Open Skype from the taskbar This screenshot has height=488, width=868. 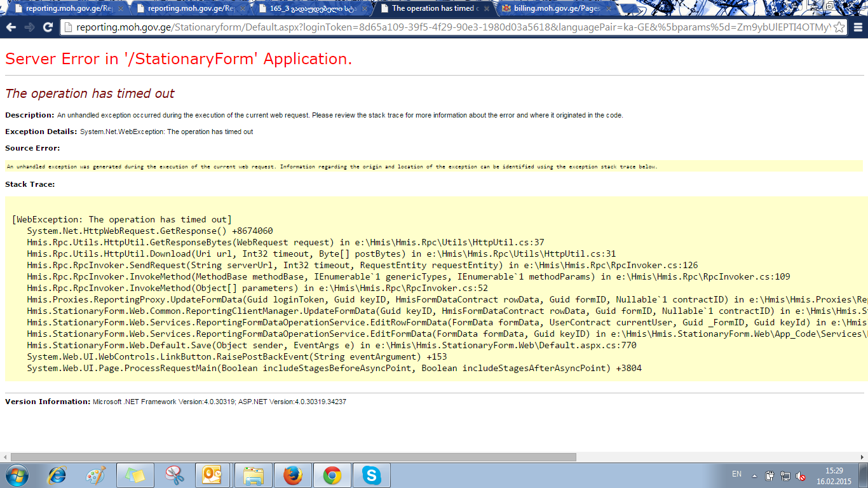pos(371,475)
